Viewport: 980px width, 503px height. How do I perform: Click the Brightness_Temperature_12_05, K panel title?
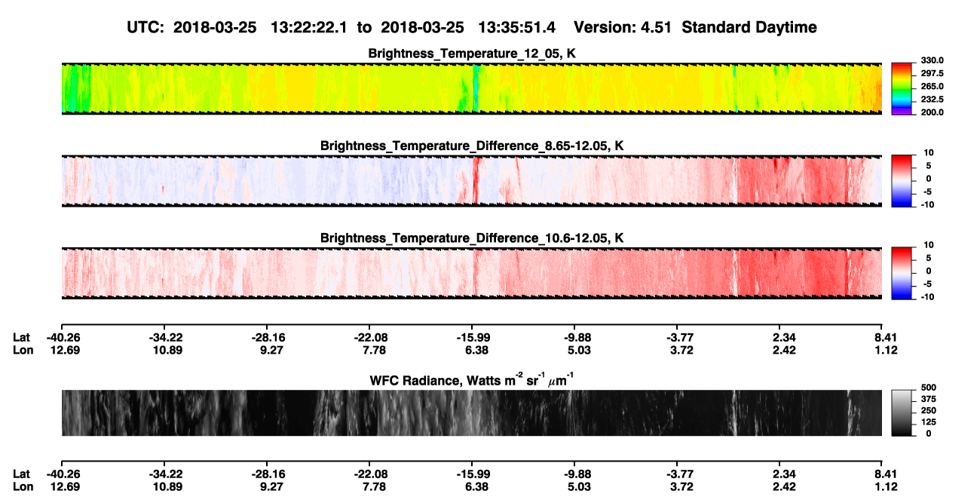pos(472,54)
